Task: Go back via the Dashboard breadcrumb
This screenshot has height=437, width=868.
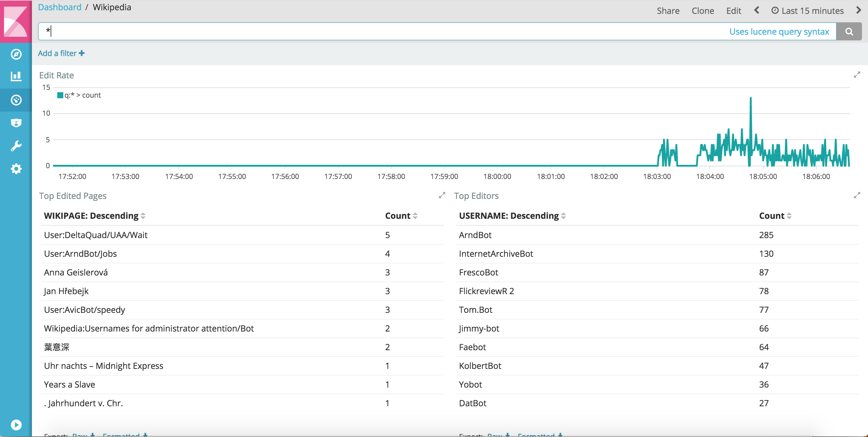Action: coord(60,8)
